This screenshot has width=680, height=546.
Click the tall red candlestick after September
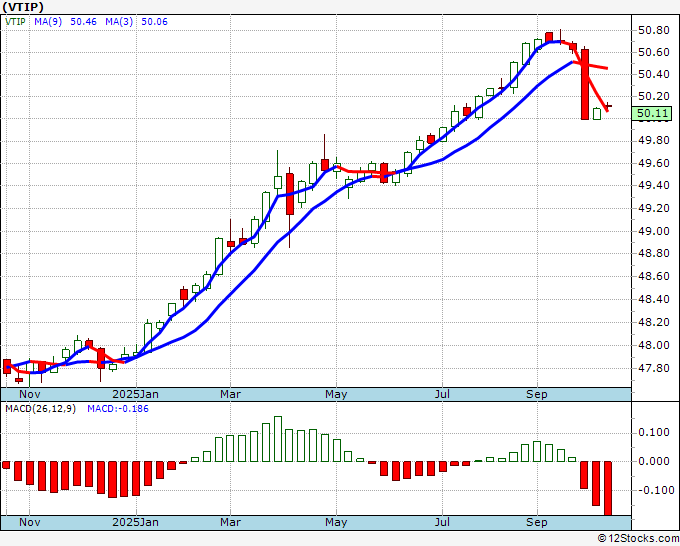585,84
